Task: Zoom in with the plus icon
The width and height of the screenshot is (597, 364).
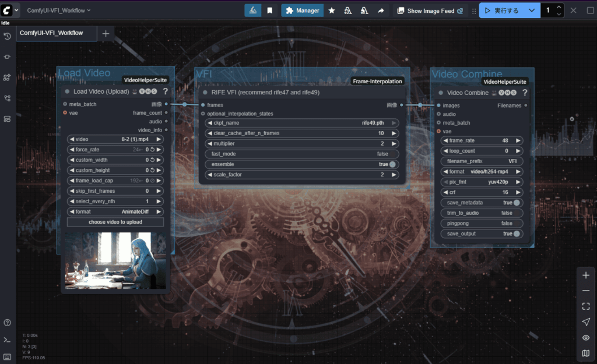Action: [x=586, y=275]
